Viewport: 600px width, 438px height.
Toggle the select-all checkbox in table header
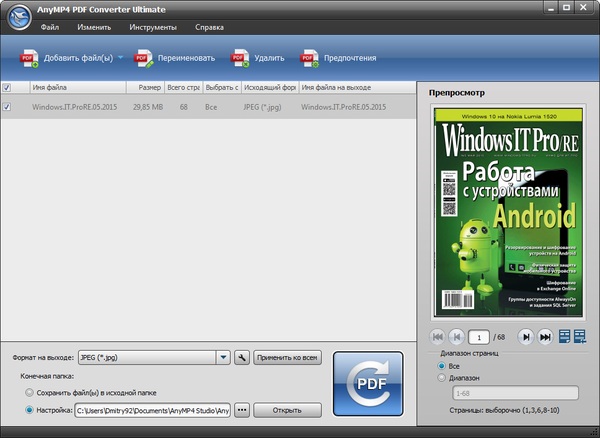pyautogui.click(x=8, y=87)
